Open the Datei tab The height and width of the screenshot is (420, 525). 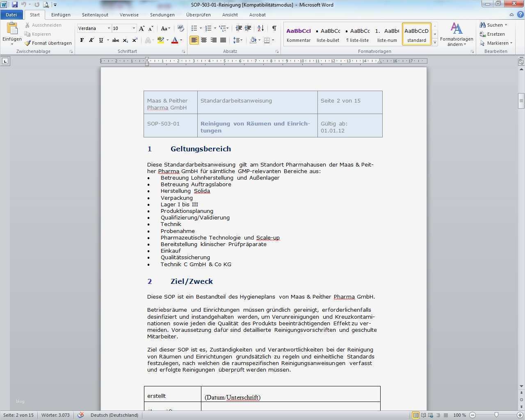coord(11,15)
